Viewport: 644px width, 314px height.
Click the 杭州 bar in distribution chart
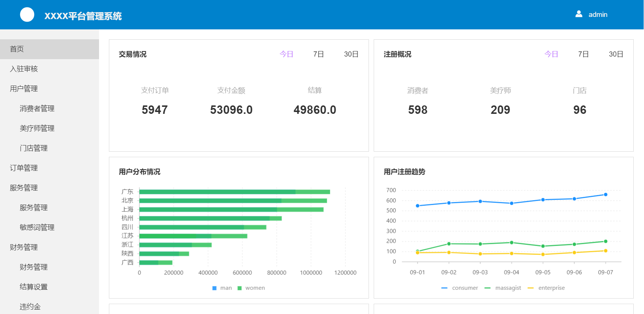tap(211, 218)
